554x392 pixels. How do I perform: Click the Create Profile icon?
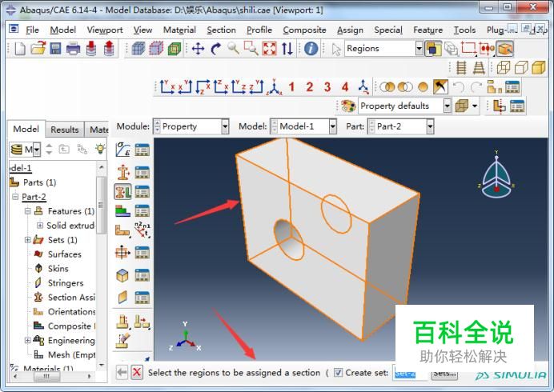coord(123,253)
